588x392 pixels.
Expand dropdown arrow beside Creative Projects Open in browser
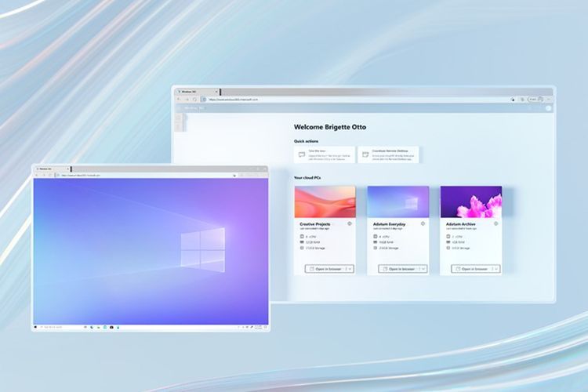point(349,269)
